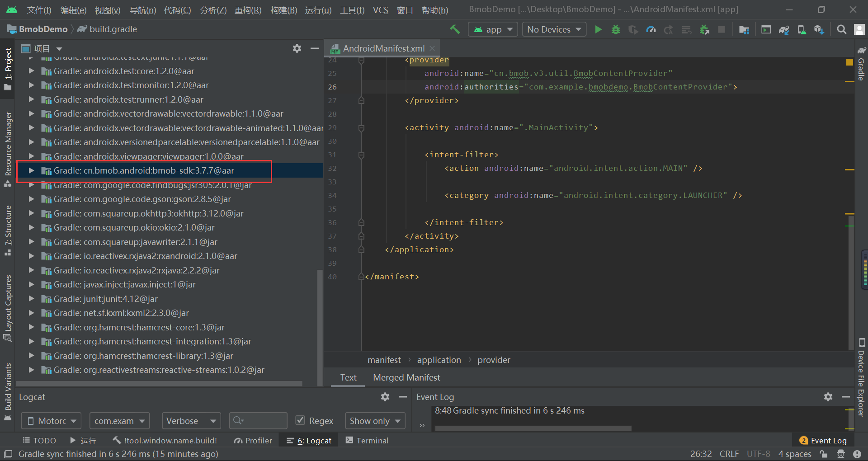Viewport: 868px width, 461px height.
Task: Open the No Devices dropdown
Action: point(554,29)
